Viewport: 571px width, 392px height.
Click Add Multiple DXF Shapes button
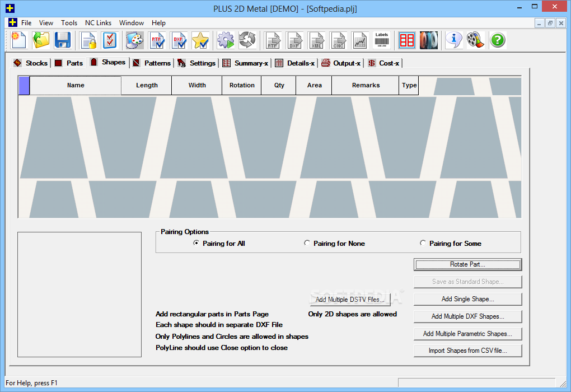coord(467,316)
